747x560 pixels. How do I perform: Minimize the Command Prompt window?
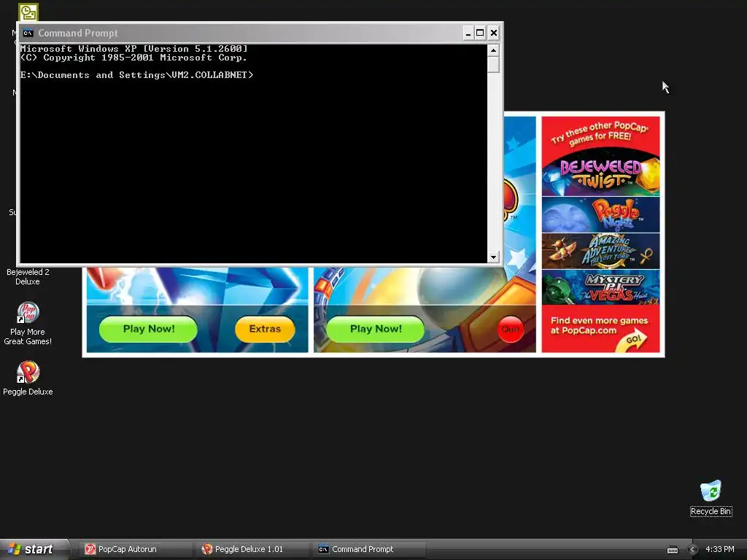point(468,33)
